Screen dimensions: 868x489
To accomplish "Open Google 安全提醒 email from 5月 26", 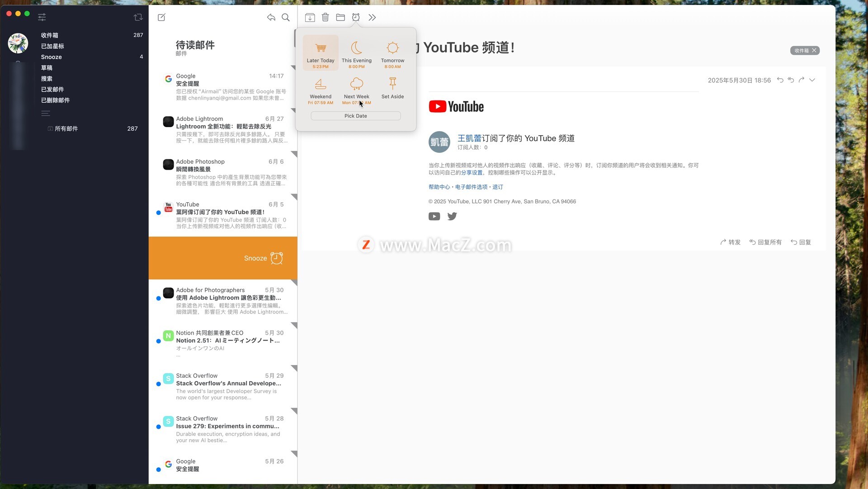I will (223, 467).
